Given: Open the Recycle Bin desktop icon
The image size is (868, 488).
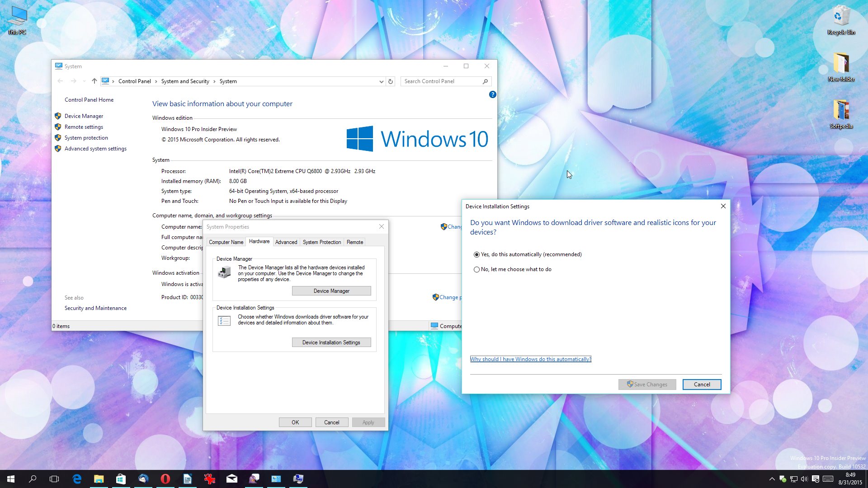Looking at the screenshot, I should pos(841,20).
